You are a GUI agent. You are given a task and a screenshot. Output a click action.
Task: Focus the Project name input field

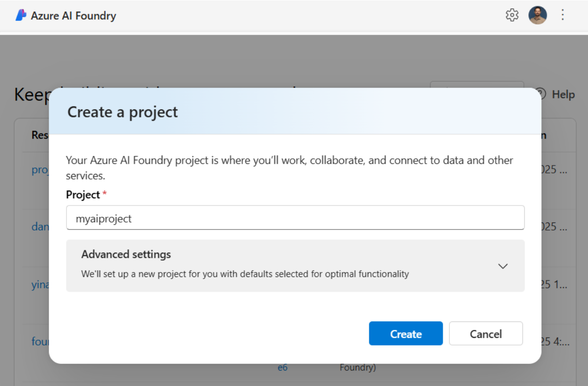tap(295, 218)
